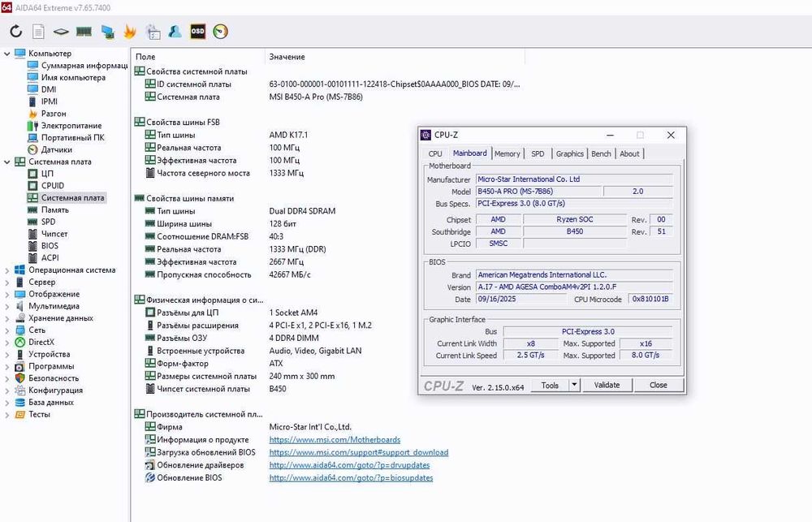Select the Компьютер tree node

pyautogui.click(x=50, y=54)
